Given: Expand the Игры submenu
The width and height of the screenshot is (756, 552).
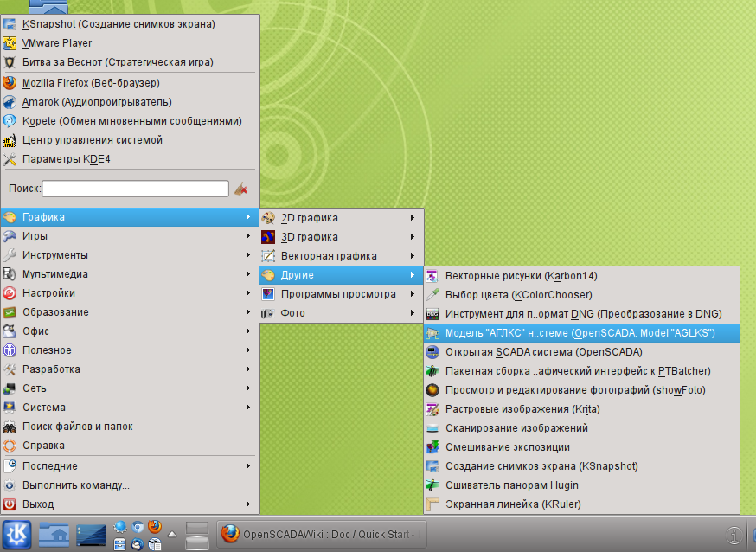Looking at the screenshot, I should [130, 236].
